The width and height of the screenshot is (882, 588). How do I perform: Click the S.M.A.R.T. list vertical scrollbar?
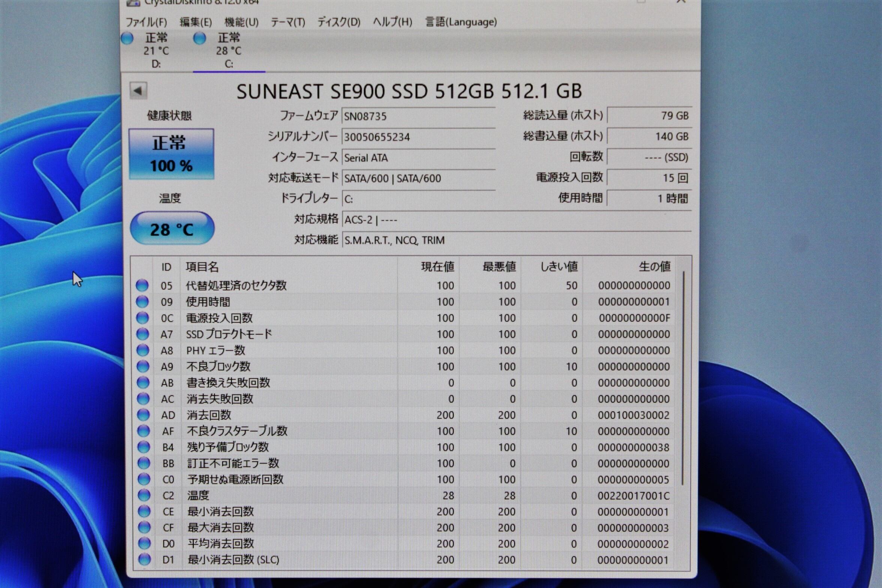pyautogui.click(x=683, y=378)
